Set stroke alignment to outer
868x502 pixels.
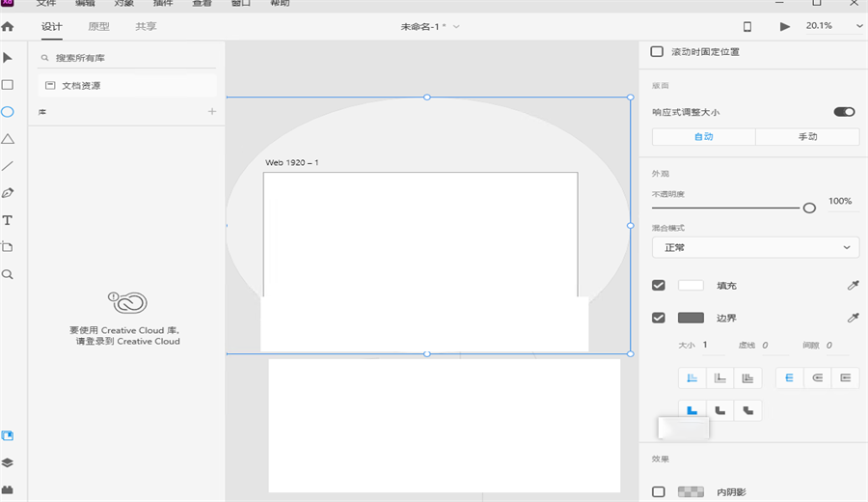coord(719,377)
